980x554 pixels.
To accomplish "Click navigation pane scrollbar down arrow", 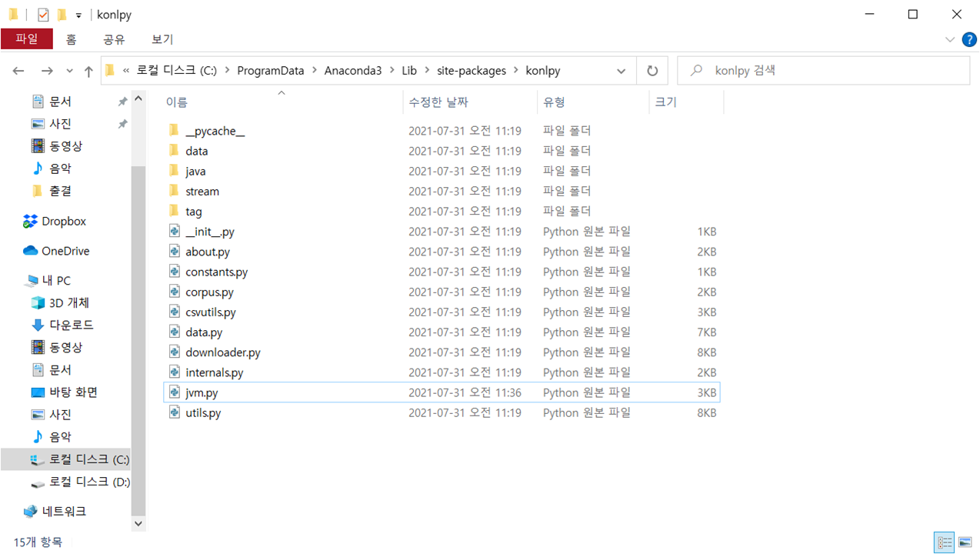I will (x=138, y=522).
